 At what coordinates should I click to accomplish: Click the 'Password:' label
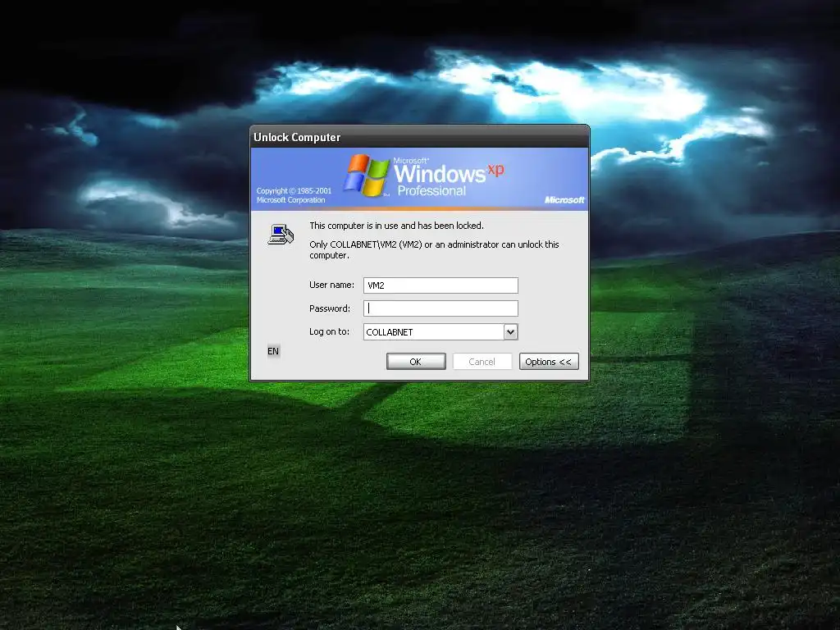(330, 308)
